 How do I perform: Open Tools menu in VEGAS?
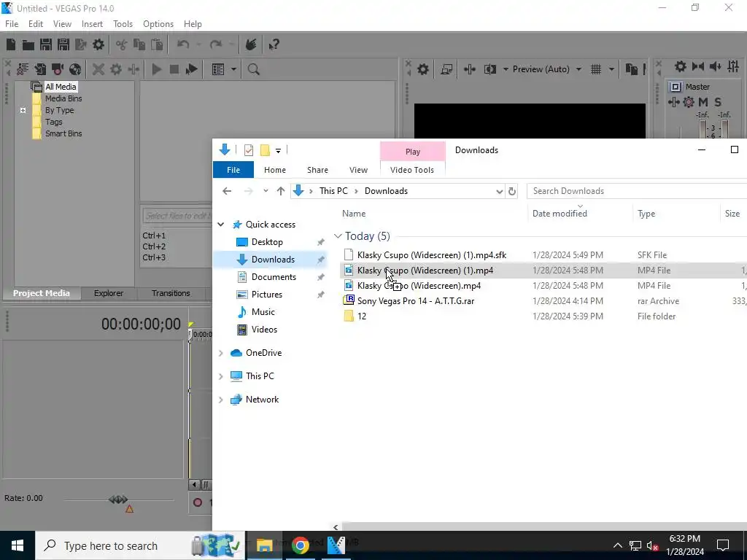coord(123,24)
